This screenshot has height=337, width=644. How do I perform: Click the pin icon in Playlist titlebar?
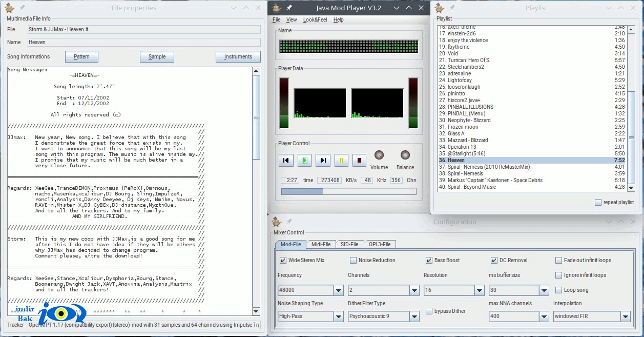coord(452,8)
